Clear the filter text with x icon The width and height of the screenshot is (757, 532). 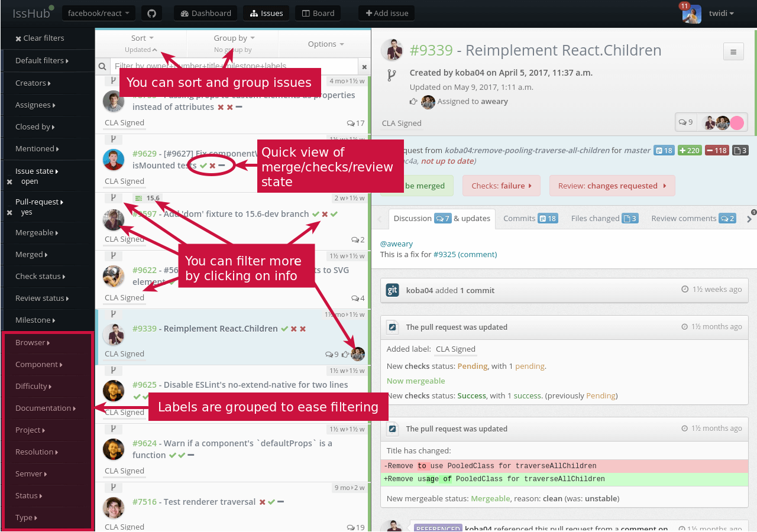tap(364, 67)
